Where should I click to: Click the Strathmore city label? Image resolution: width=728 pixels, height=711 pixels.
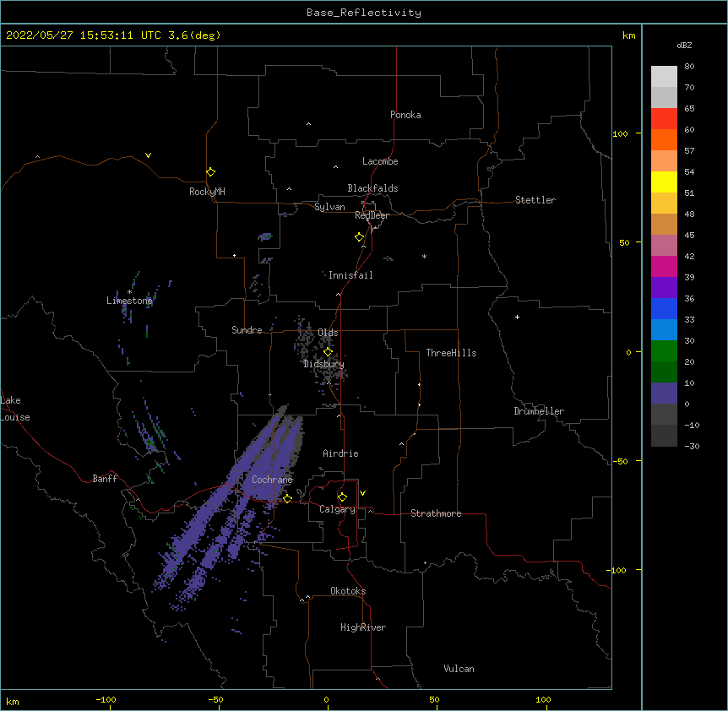coord(436,513)
